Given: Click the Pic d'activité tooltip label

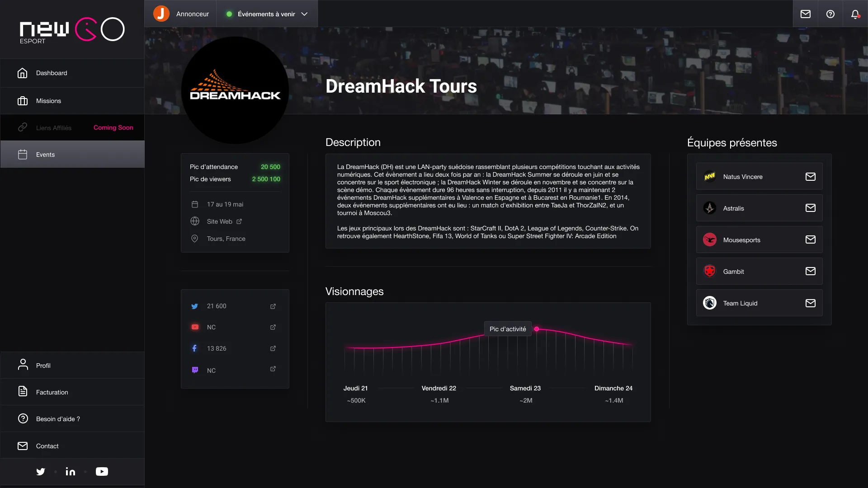Looking at the screenshot, I should pos(508,329).
